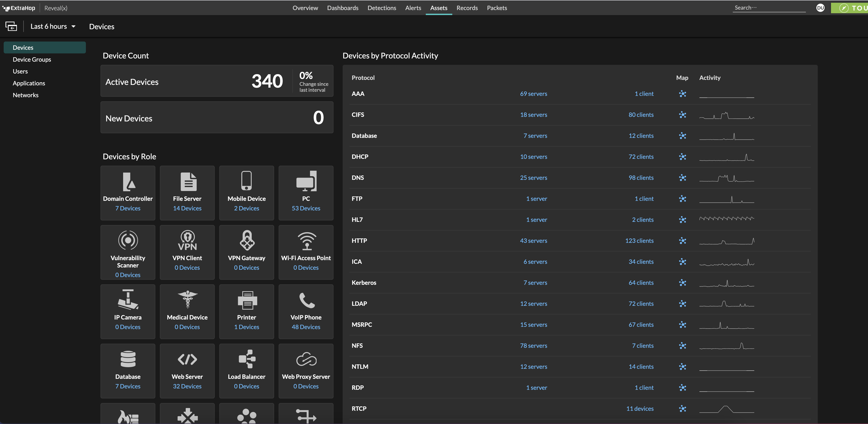868x424 pixels.
Task: Click the HL7 activity sparkline chart
Action: point(726,219)
